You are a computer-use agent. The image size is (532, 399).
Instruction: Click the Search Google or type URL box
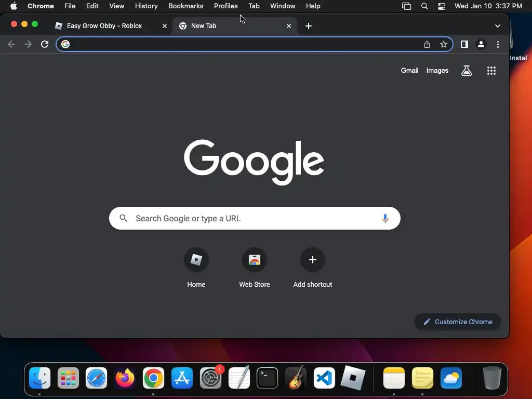click(255, 218)
